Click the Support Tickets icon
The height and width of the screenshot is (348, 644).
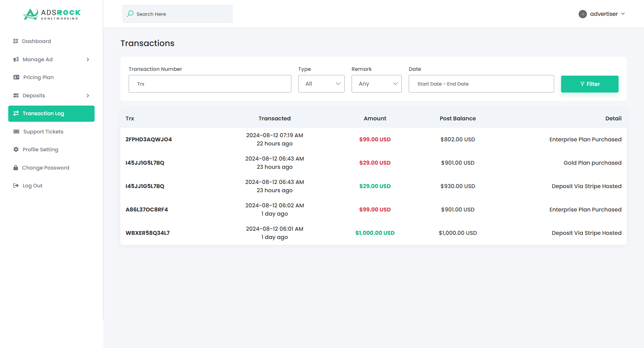[x=17, y=132]
